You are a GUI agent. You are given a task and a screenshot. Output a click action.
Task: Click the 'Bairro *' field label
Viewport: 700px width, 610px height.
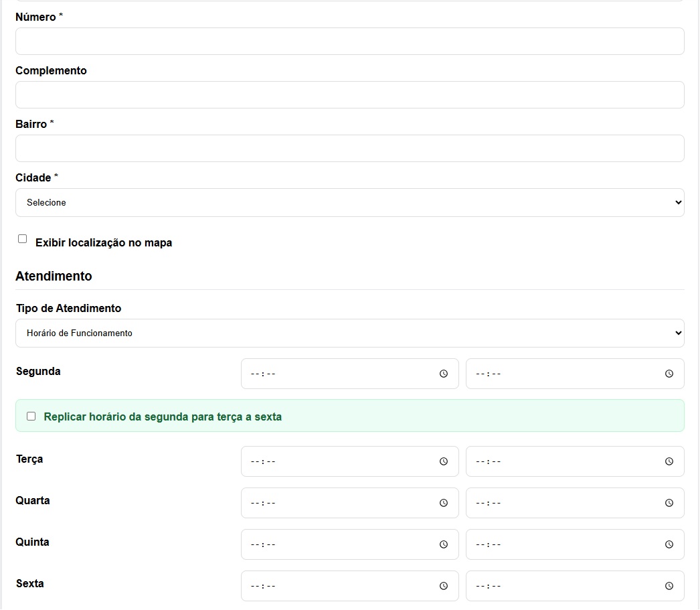[34, 124]
